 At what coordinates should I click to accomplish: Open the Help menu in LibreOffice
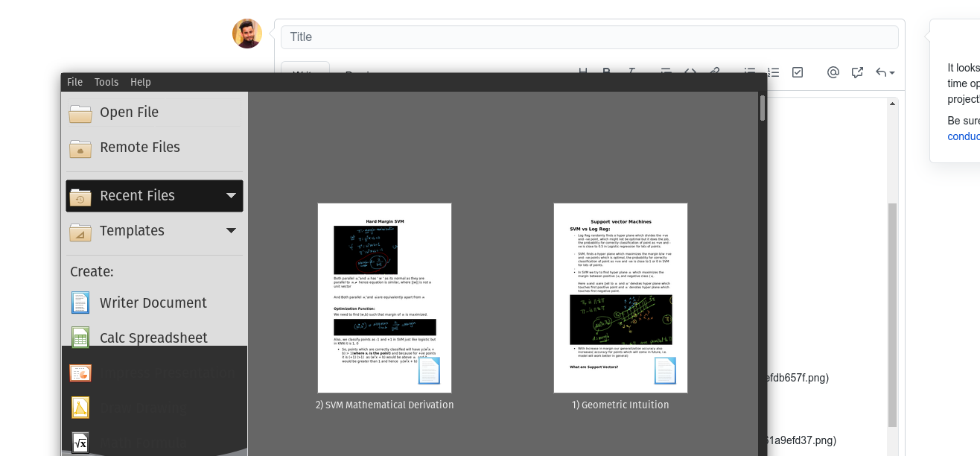click(x=141, y=82)
